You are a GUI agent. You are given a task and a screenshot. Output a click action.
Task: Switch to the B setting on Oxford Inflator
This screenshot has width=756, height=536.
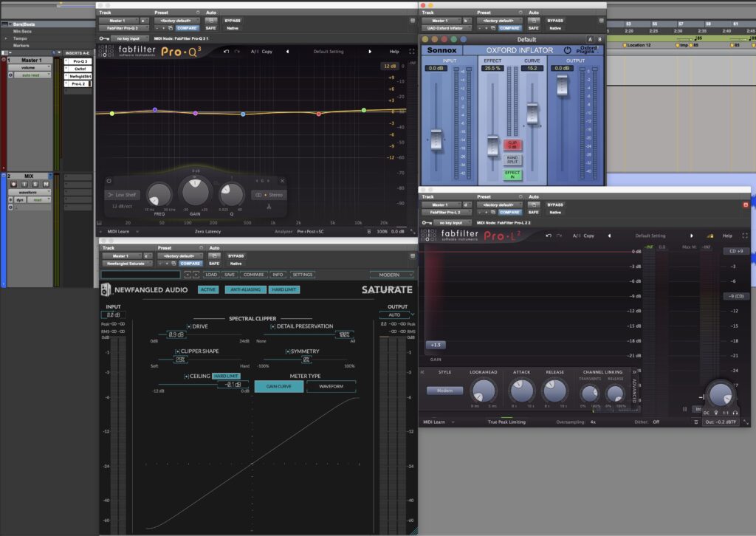pyautogui.click(x=599, y=39)
